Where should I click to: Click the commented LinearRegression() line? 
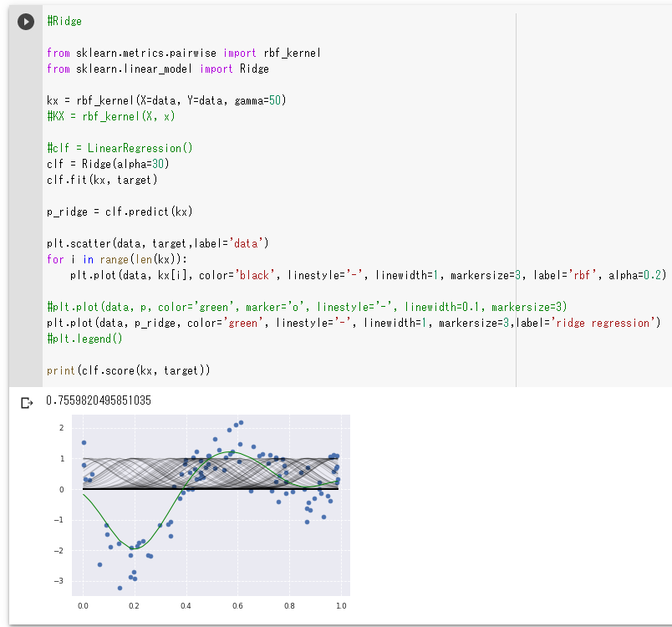point(120,148)
